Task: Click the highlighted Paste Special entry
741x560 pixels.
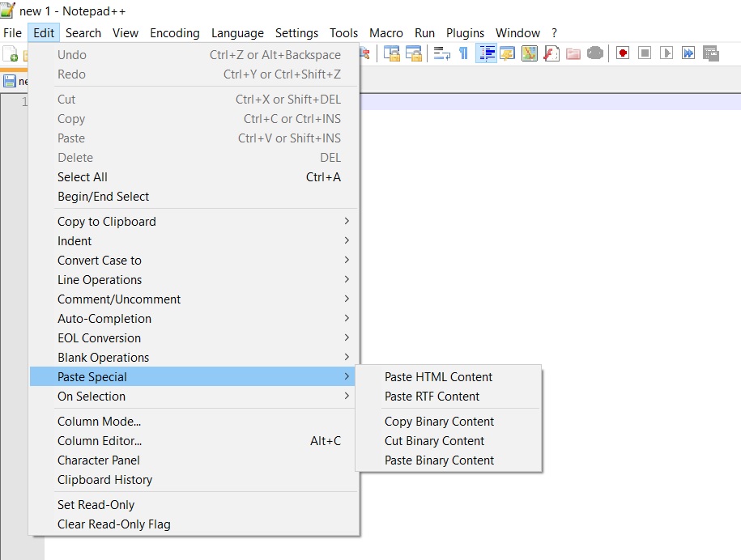Action: [194, 376]
